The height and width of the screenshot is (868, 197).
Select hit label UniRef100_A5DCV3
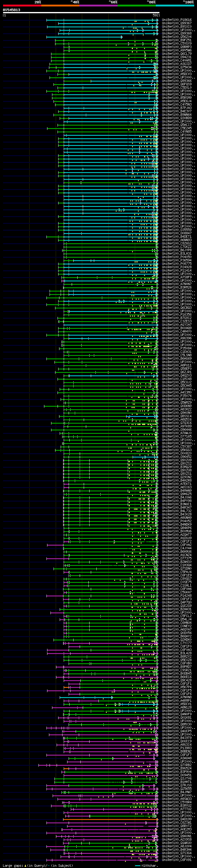[176, 74]
